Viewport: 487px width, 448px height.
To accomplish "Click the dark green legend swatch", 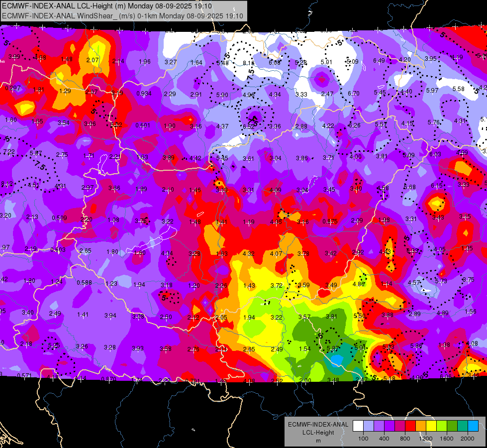I will coord(452,426).
